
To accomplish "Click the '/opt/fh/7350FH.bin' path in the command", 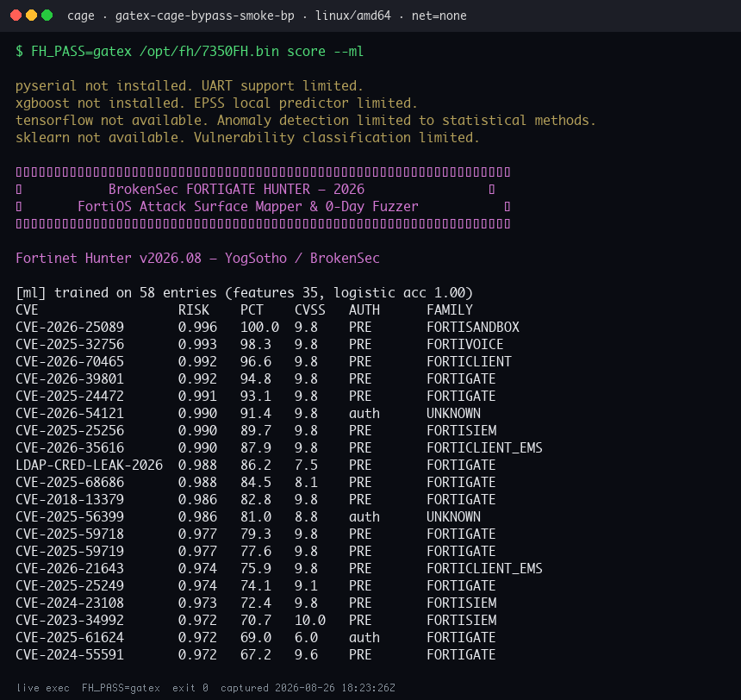I will coord(209,51).
